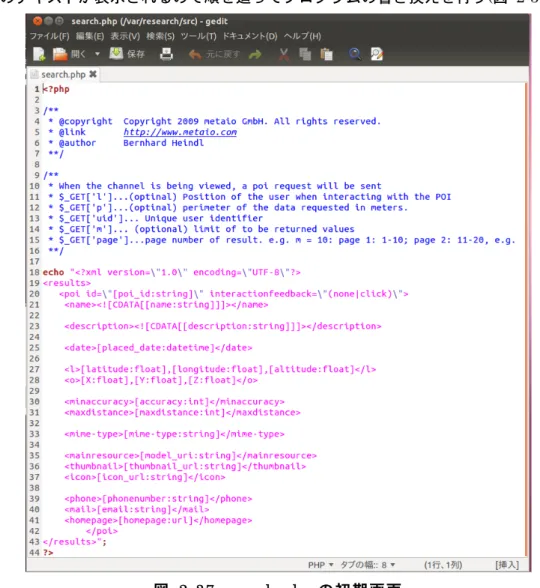Viewport: 540px width, 588px height.
Task: Maximize the gedit window
Action: pyautogui.click(x=59, y=21)
